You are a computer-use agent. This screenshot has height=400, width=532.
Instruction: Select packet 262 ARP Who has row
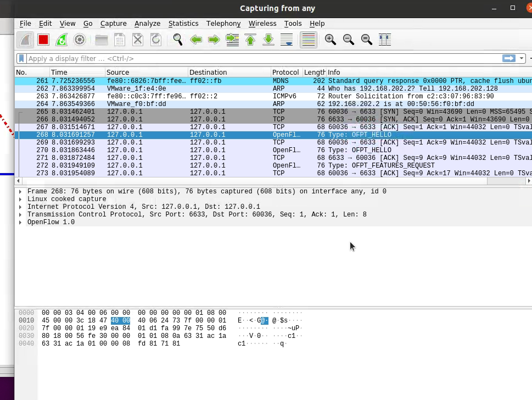click(273, 88)
